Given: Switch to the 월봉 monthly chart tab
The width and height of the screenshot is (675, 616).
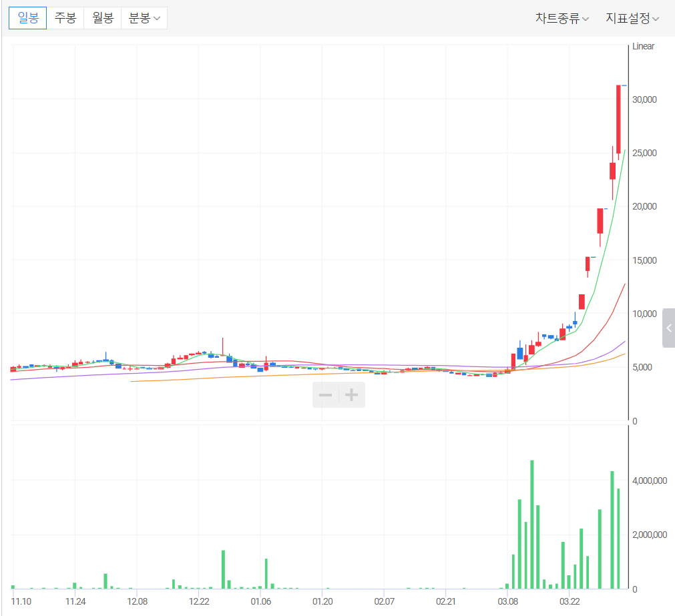Looking at the screenshot, I should [102, 18].
